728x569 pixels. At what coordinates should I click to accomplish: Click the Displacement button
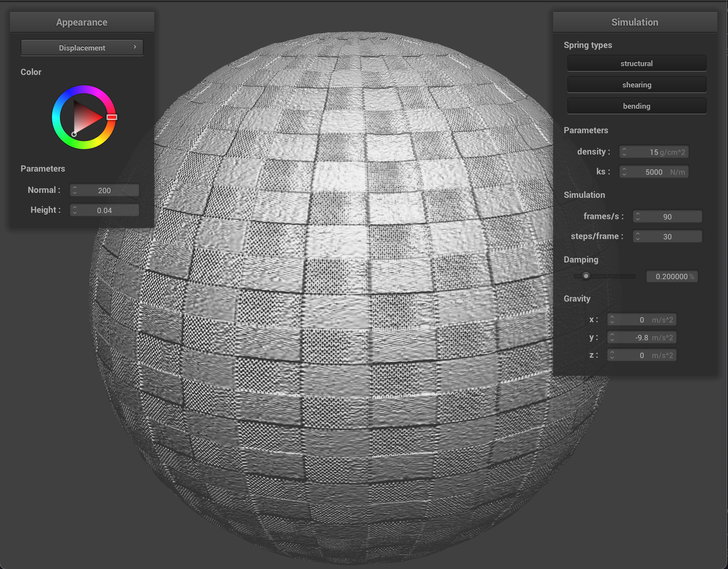82,47
